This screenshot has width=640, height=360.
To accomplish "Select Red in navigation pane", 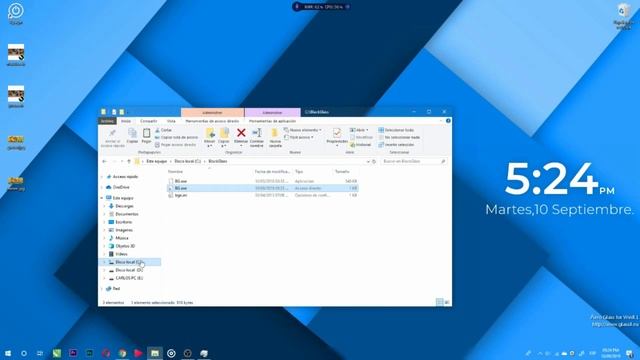I will pyautogui.click(x=116, y=289).
